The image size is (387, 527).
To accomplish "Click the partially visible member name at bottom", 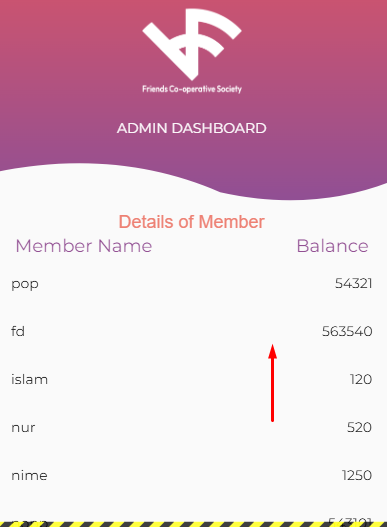I will 28,522.
